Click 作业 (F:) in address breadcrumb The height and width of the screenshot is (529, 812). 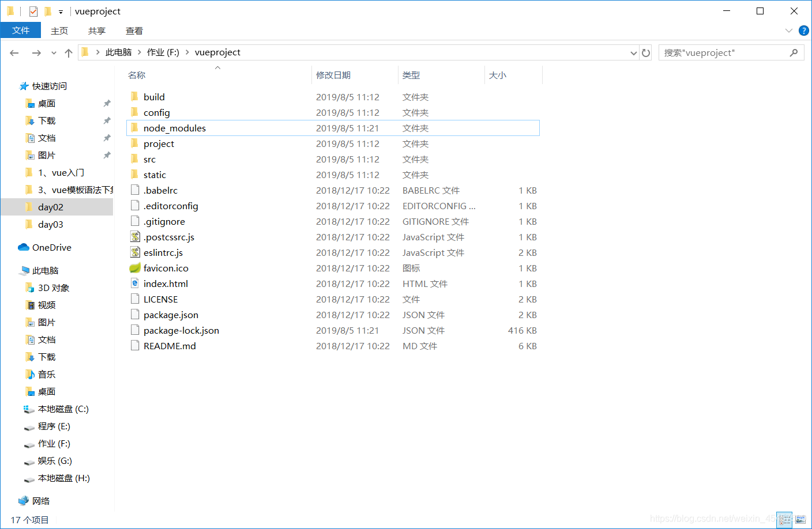[163, 52]
